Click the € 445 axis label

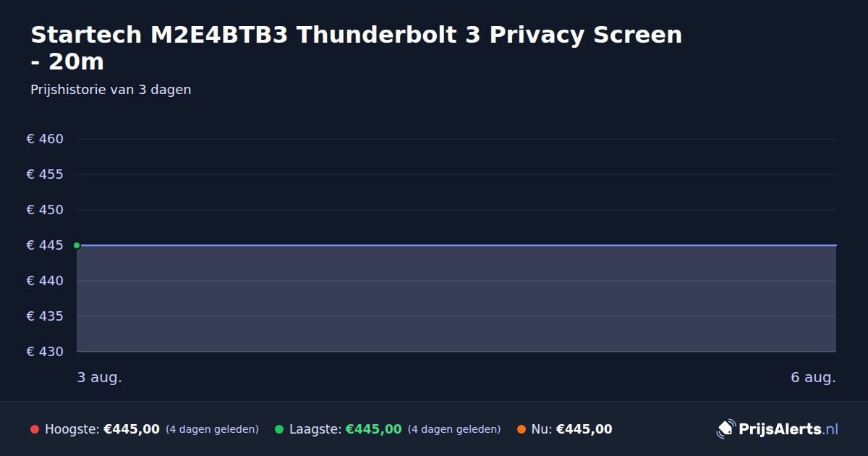point(45,245)
